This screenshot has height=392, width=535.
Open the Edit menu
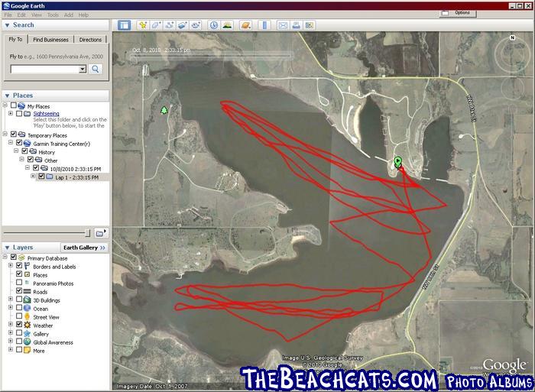pos(21,15)
